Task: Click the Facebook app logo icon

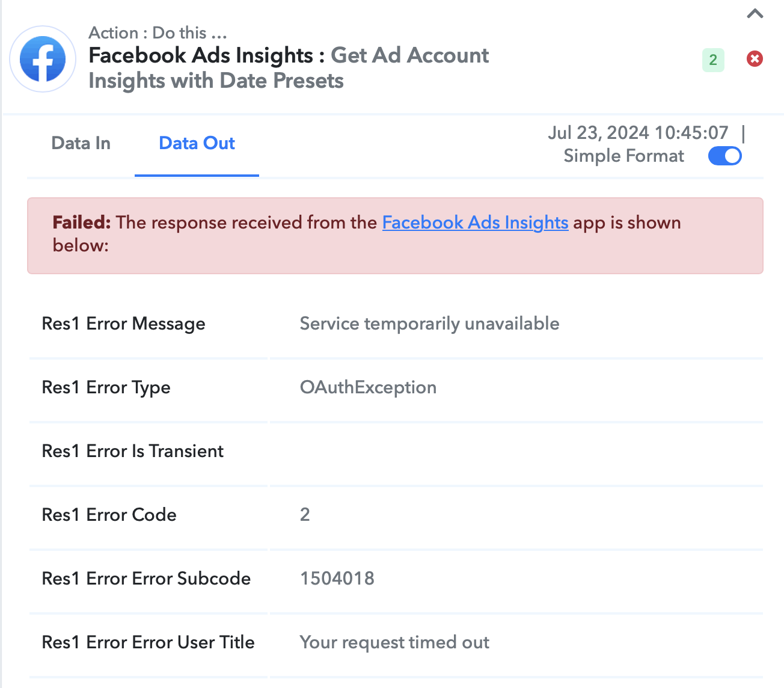Action: click(x=43, y=59)
